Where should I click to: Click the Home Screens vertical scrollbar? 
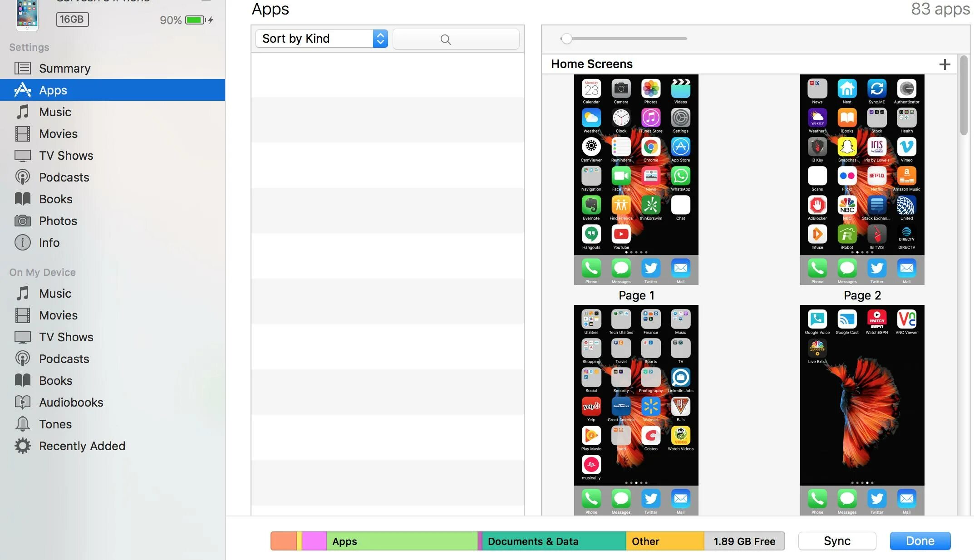point(964,95)
